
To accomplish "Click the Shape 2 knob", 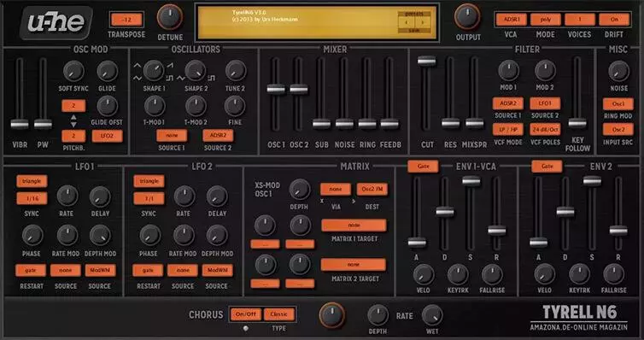I will point(196,70).
